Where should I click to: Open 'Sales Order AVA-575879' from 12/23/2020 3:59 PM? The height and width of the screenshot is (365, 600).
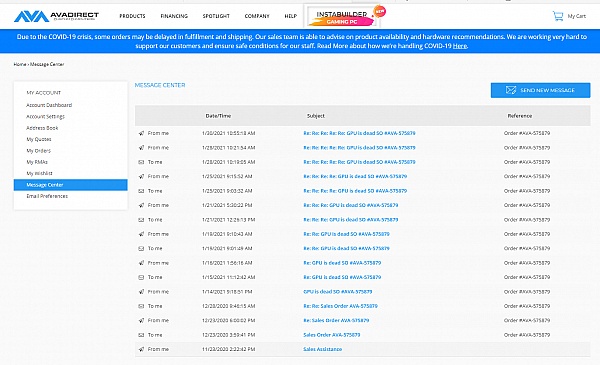[x=331, y=335]
